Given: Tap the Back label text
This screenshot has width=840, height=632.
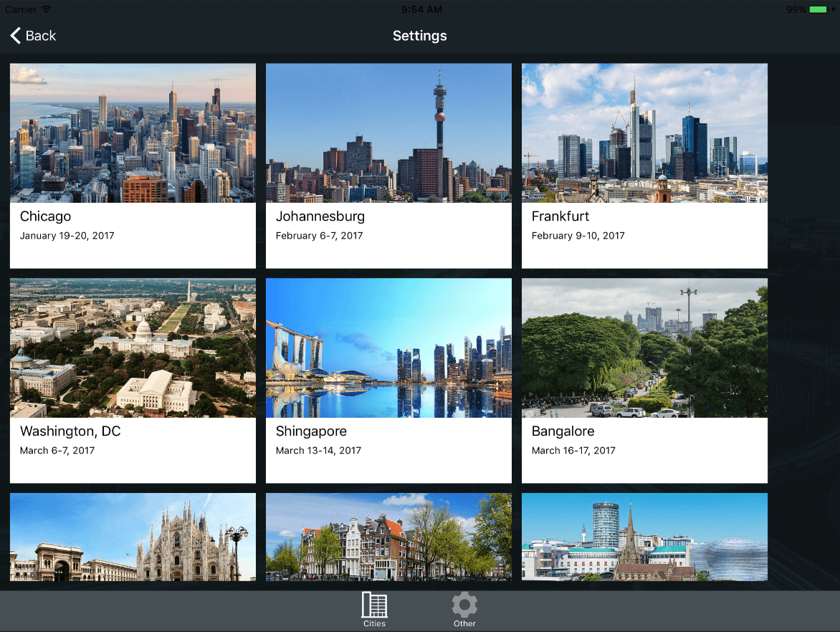Looking at the screenshot, I should click(x=41, y=36).
